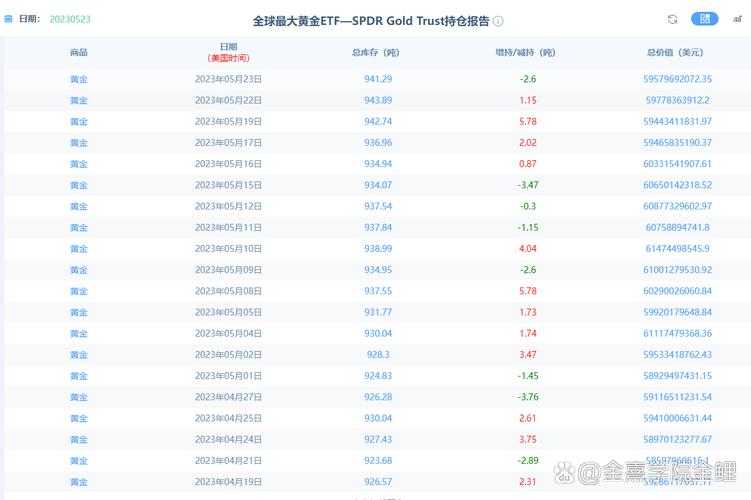Select date cell 2023年04月25日
751x500 pixels.
(228, 418)
